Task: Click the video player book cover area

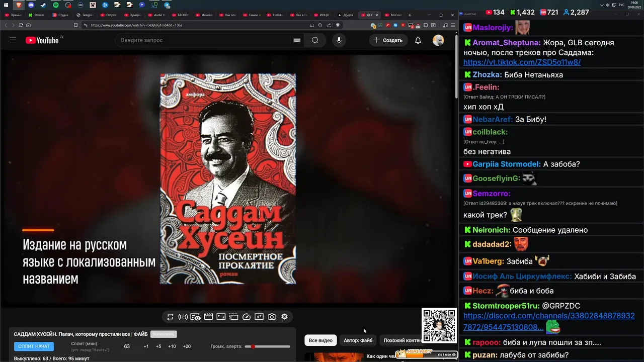Action: point(228,179)
